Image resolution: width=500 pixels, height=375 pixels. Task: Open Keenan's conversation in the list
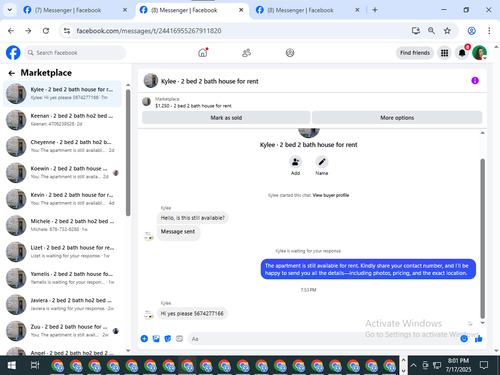62,120
